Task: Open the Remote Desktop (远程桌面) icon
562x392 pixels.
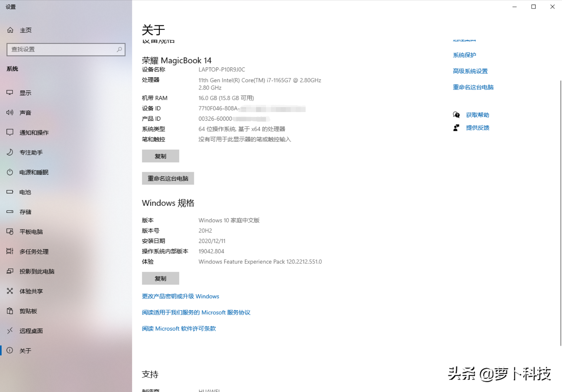Action: pos(10,331)
